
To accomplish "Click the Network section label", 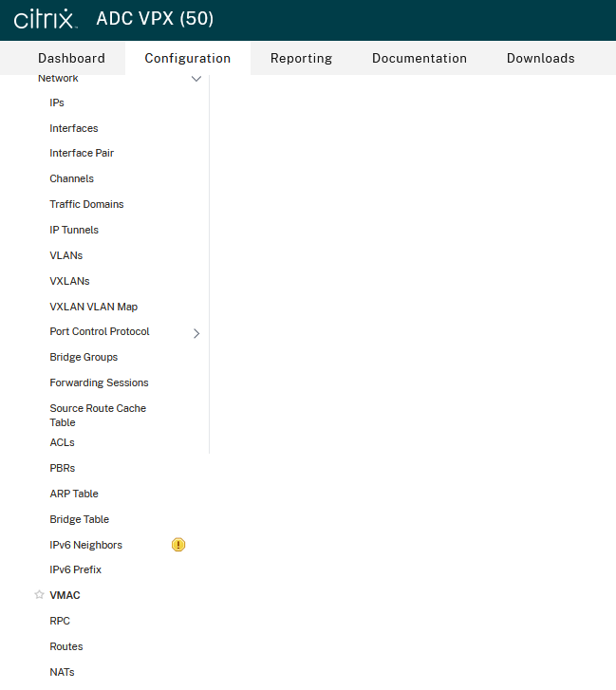I will [58, 79].
